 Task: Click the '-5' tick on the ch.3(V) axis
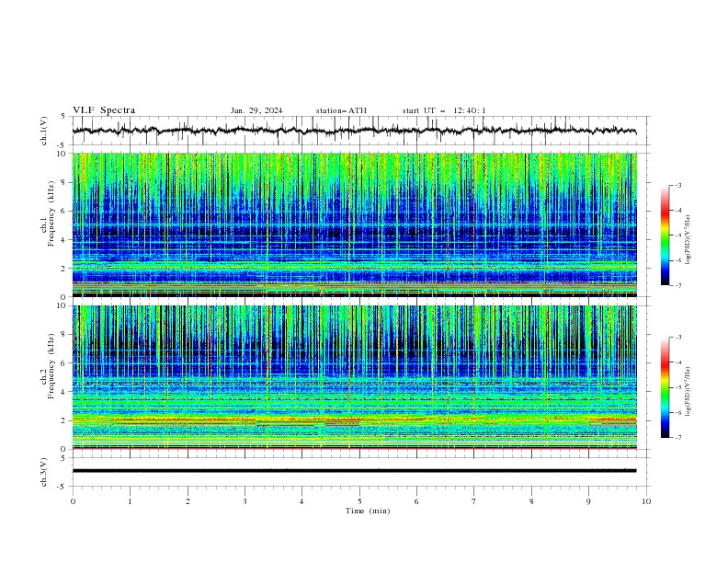point(63,487)
